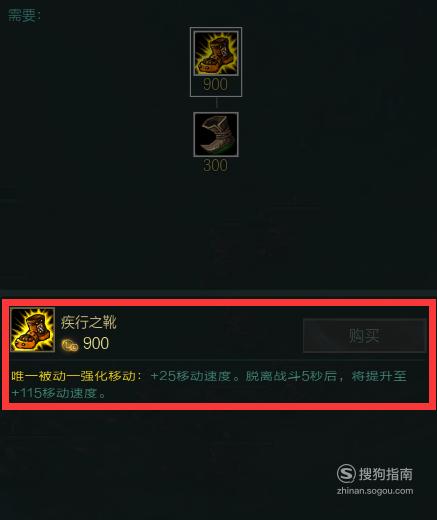437x520 pixels.
Task: Click the Sogou S logo watermark
Action: [346, 473]
